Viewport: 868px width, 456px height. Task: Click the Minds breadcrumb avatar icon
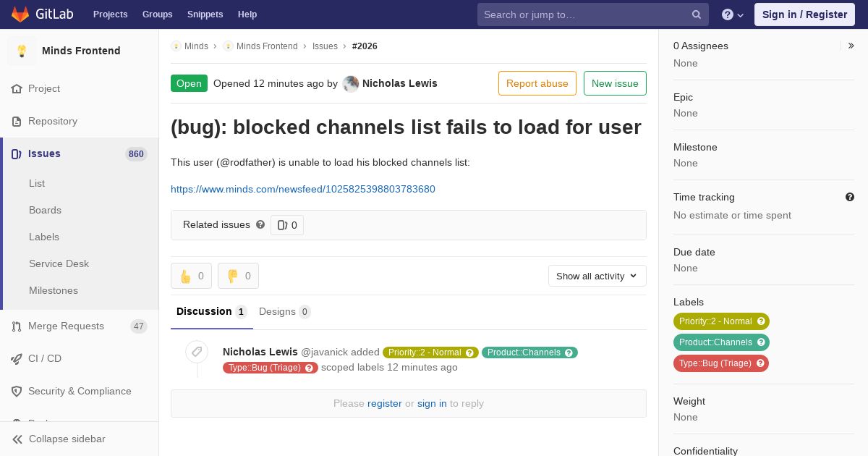tap(176, 46)
